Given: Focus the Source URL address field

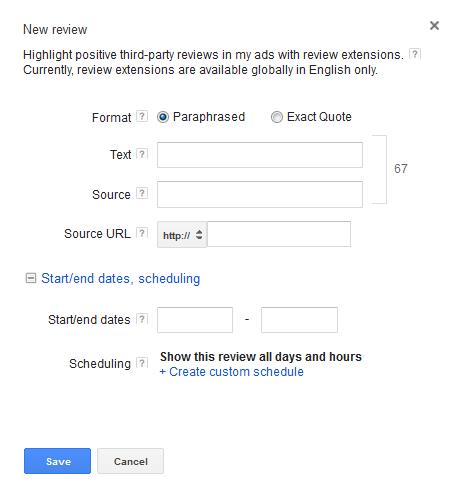Looking at the screenshot, I should (279, 234).
